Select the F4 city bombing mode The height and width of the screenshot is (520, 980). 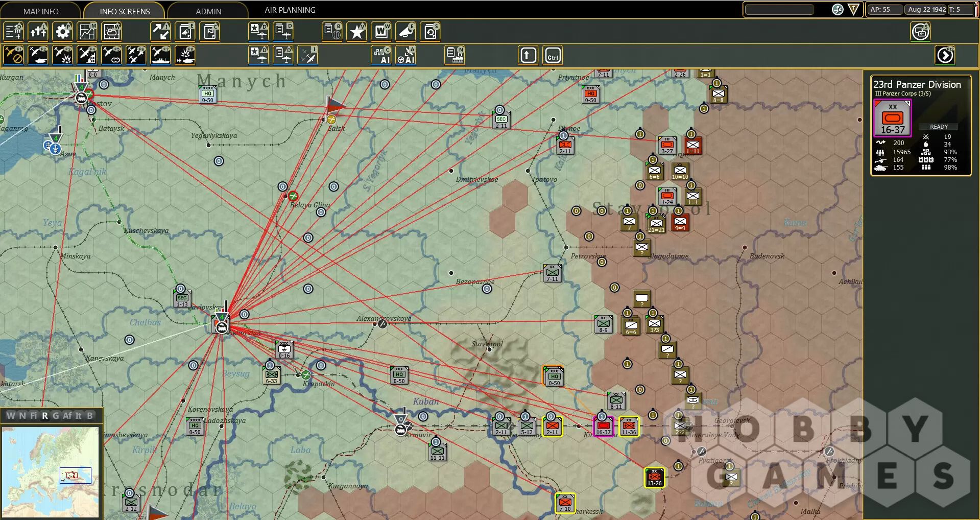pyautogui.click(x=87, y=55)
